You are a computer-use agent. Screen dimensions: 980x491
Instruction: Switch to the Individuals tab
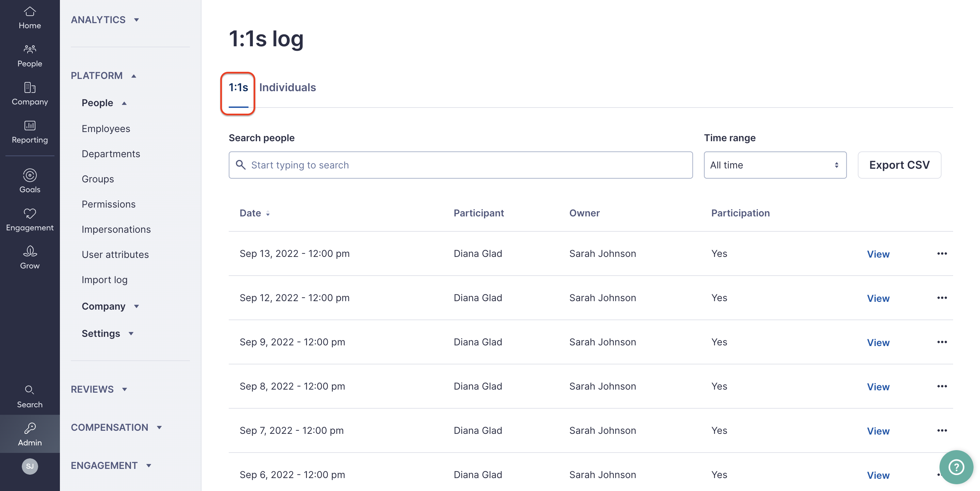[x=287, y=87]
